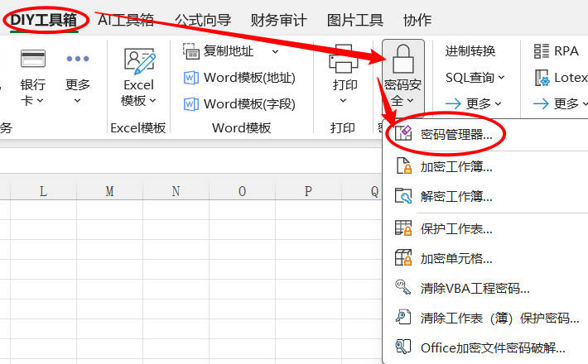Click the 打印 printer icon
Screen dimensions: 588x364
coord(344,60)
